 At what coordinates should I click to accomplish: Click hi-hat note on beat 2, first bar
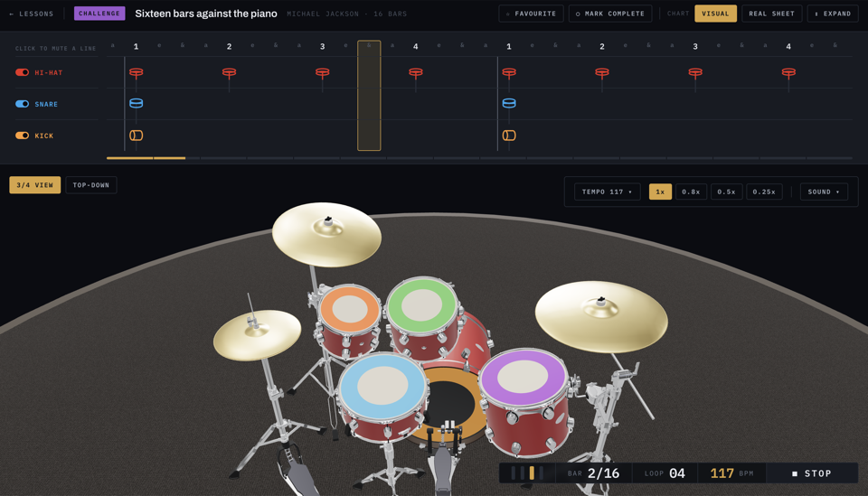point(229,72)
